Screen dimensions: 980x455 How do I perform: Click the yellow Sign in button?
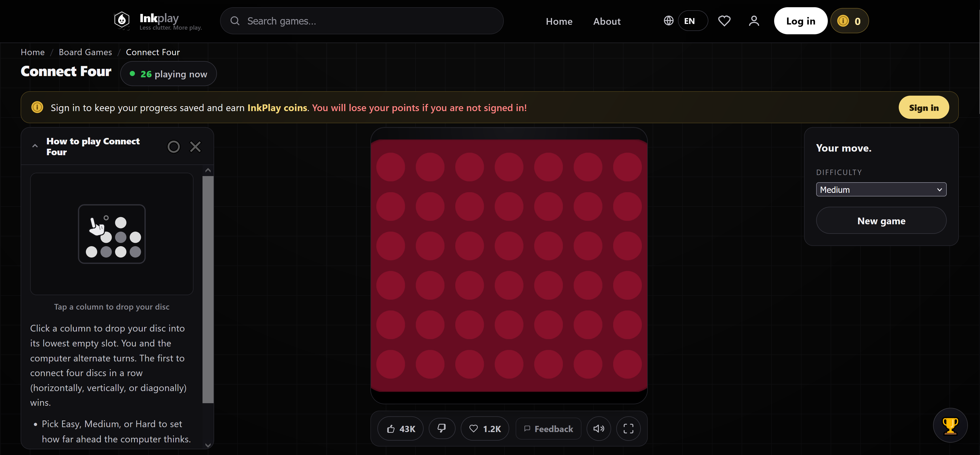coord(923,107)
